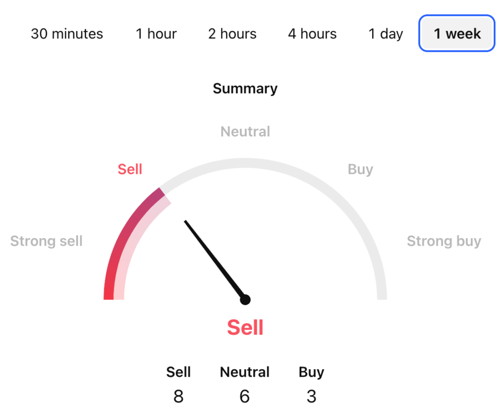Viewport: 504px width, 420px height.
Task: Click the Buy label on the gauge
Action: pos(360,169)
